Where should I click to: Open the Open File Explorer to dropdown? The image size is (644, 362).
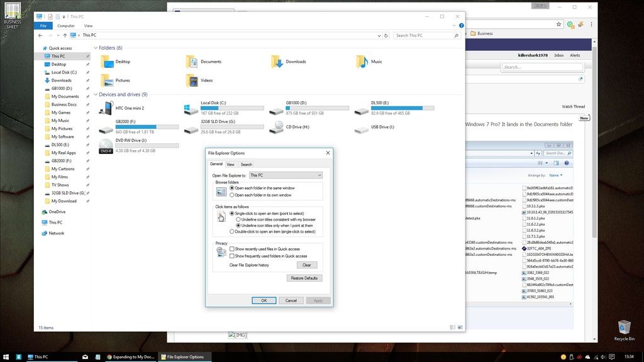pyautogui.click(x=286, y=175)
